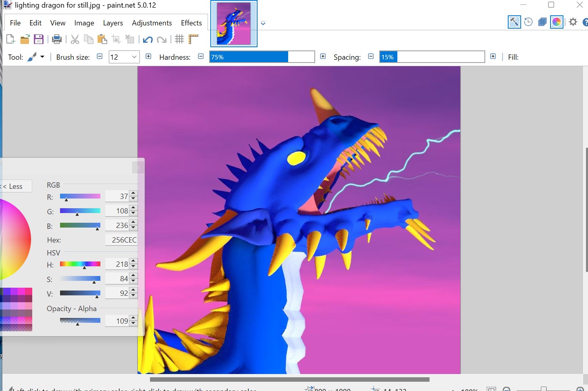Viewport: 588px width, 391px height.
Task: Collapse Colors window with Less button
Action: (x=15, y=186)
